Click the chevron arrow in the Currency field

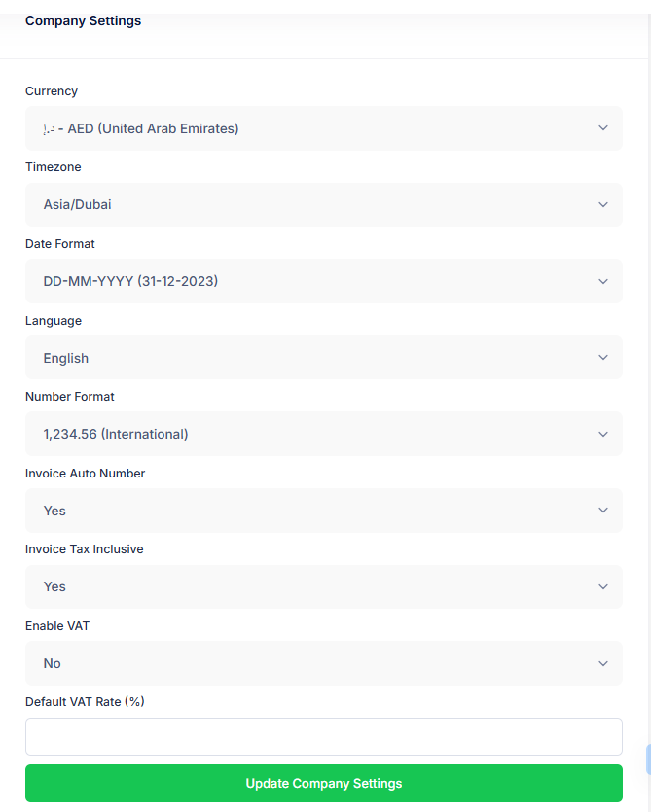(x=603, y=128)
